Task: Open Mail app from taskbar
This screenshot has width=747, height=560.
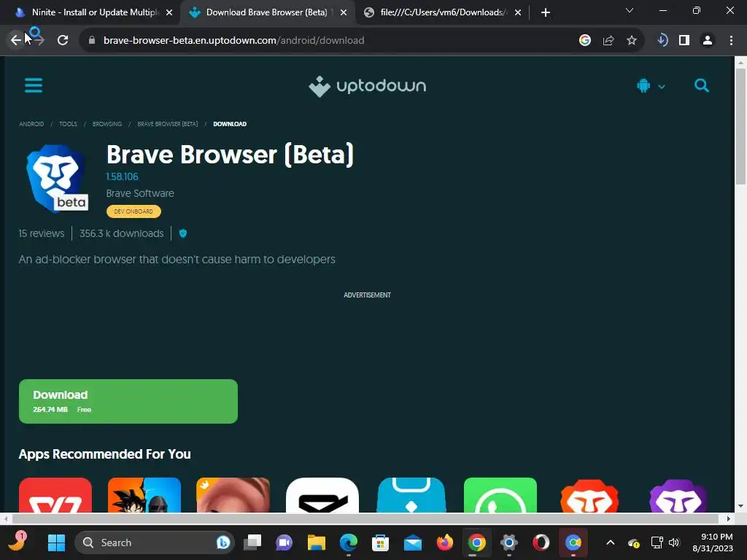Action: (413, 542)
